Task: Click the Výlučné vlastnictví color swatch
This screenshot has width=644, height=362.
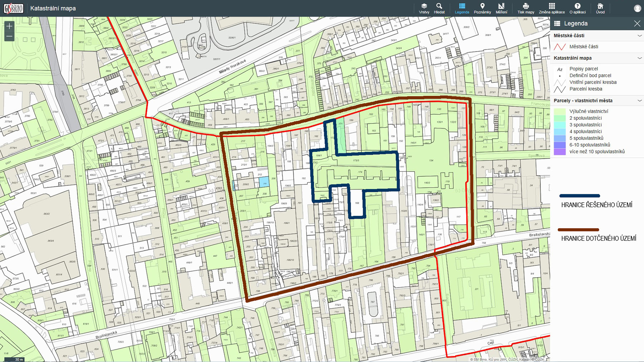Action: [x=560, y=111]
